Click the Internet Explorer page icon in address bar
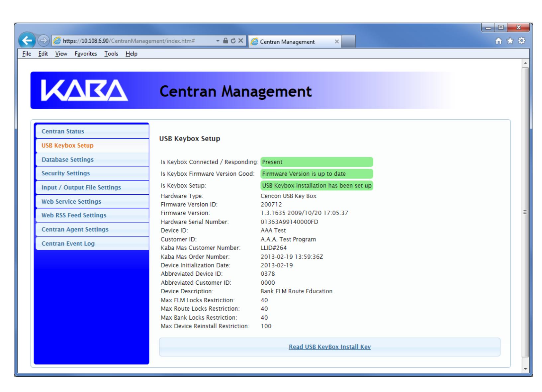Image resolution: width=542 pixels, height=392 pixels. (x=57, y=41)
